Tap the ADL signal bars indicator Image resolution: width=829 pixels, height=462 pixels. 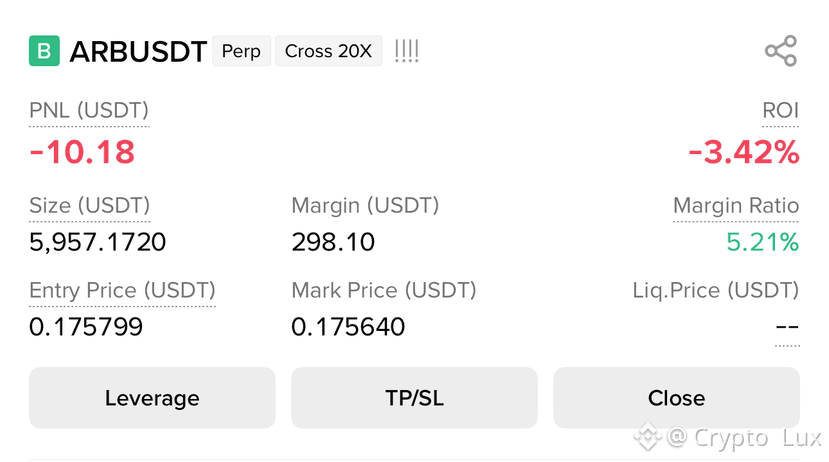(x=407, y=51)
